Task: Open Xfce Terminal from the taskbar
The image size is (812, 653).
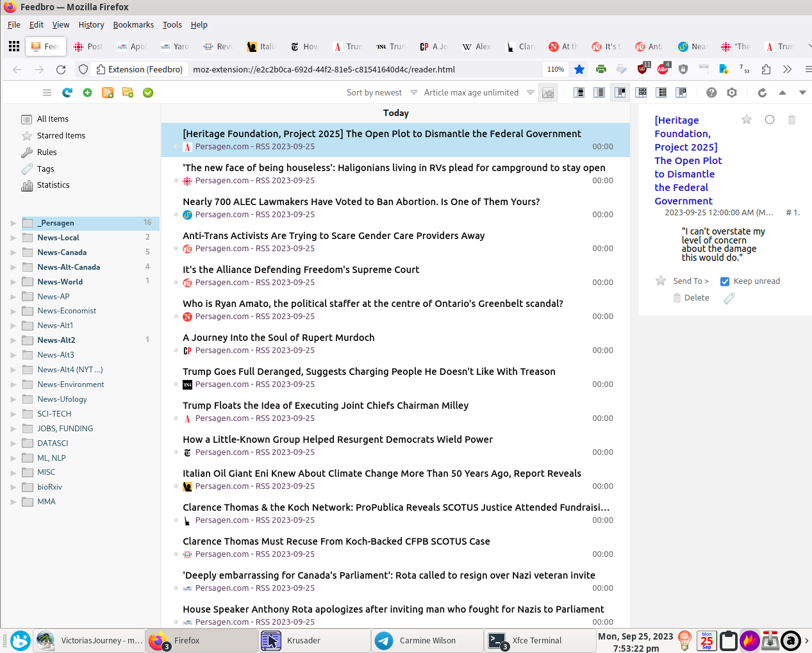Action: [x=540, y=641]
